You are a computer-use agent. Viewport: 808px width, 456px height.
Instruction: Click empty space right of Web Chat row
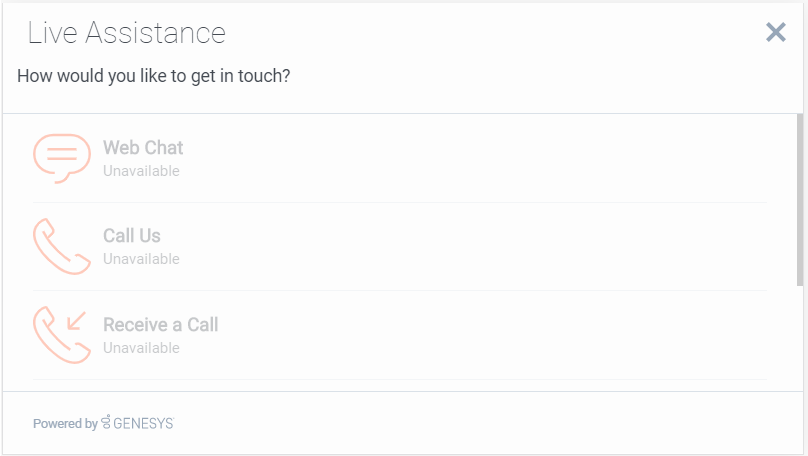[x=500, y=158]
